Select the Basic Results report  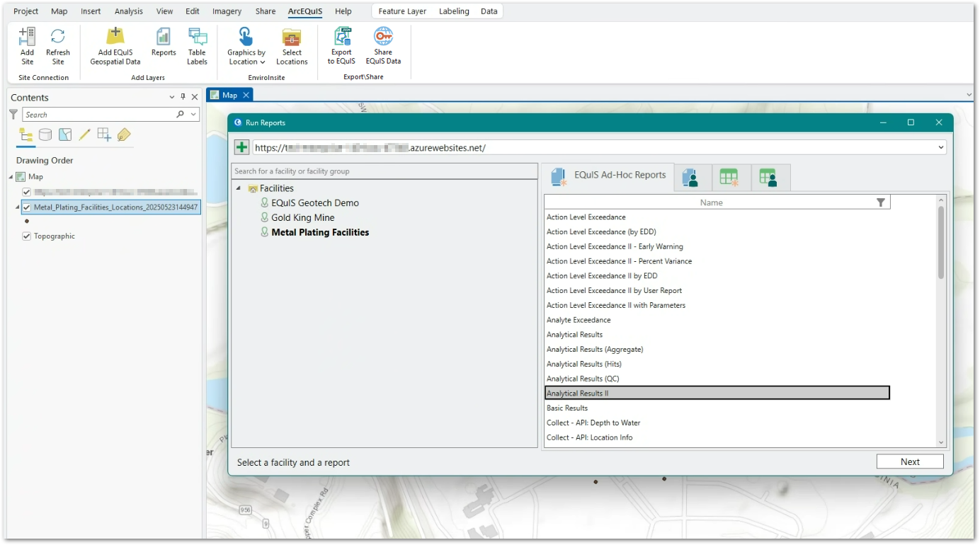click(717, 408)
